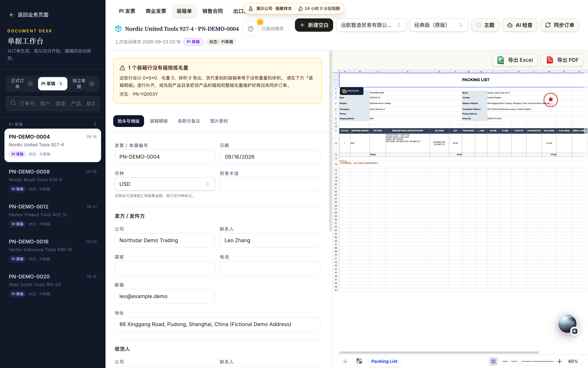Click the zoom out minus icon
The image size is (588, 368).
click(x=505, y=361)
